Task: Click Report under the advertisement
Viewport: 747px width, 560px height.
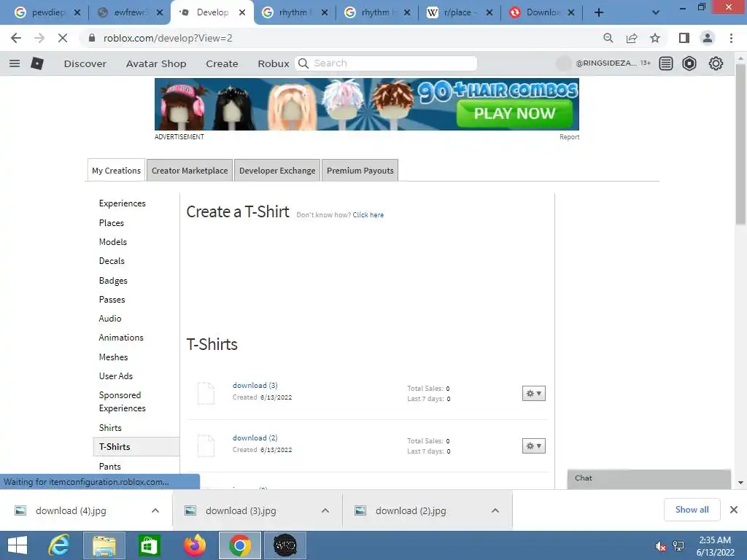Action: tap(569, 136)
